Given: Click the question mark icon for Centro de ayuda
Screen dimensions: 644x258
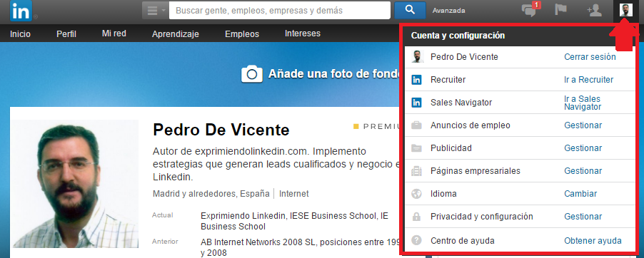Looking at the screenshot, I should tap(416, 241).
